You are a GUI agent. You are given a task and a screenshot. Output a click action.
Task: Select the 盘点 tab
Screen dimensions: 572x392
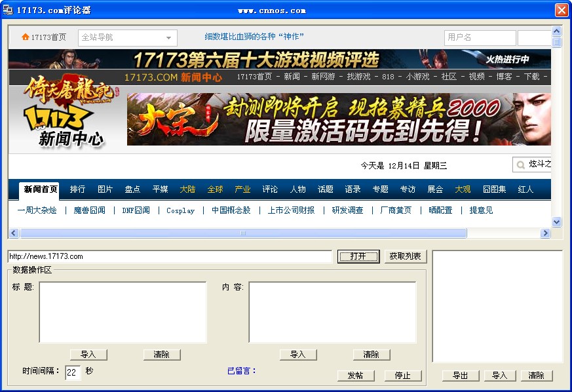(132, 189)
